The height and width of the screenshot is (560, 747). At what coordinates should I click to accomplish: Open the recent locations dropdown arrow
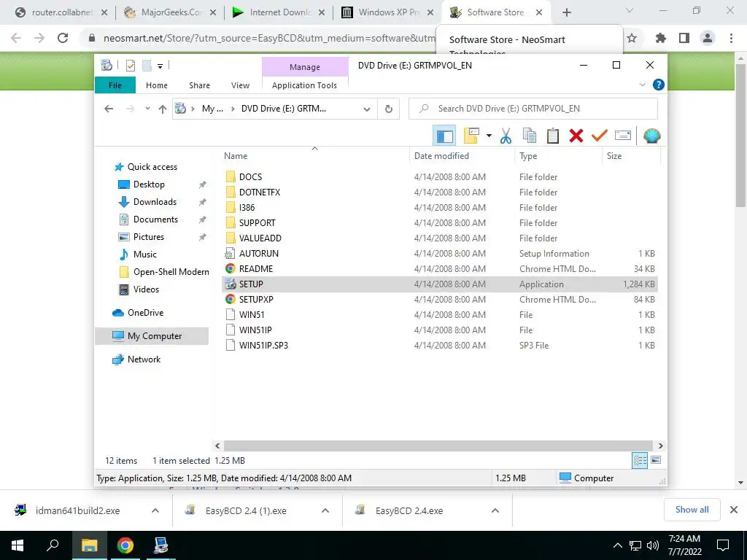click(x=147, y=109)
